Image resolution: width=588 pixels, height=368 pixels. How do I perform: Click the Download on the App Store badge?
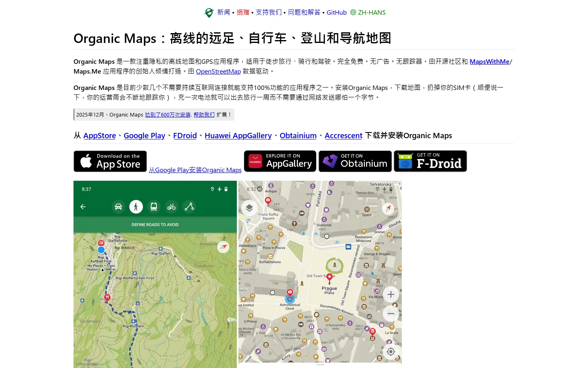click(110, 161)
